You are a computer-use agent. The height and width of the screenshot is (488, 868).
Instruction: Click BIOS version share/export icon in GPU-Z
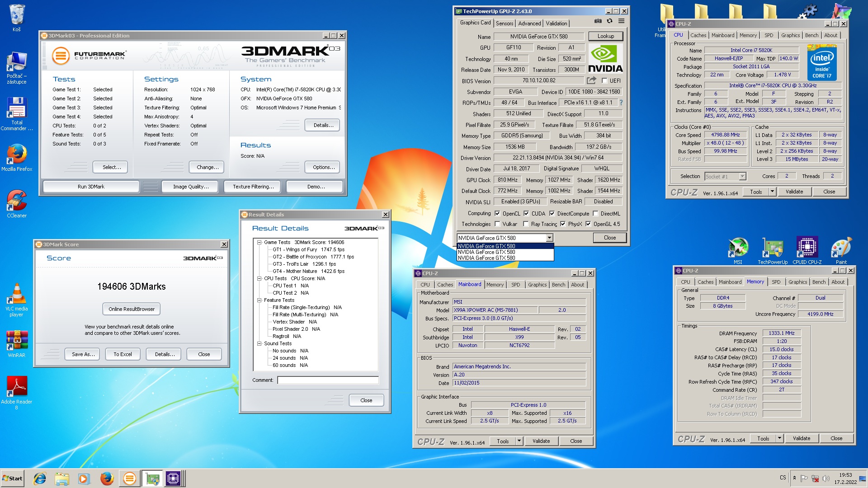click(591, 80)
